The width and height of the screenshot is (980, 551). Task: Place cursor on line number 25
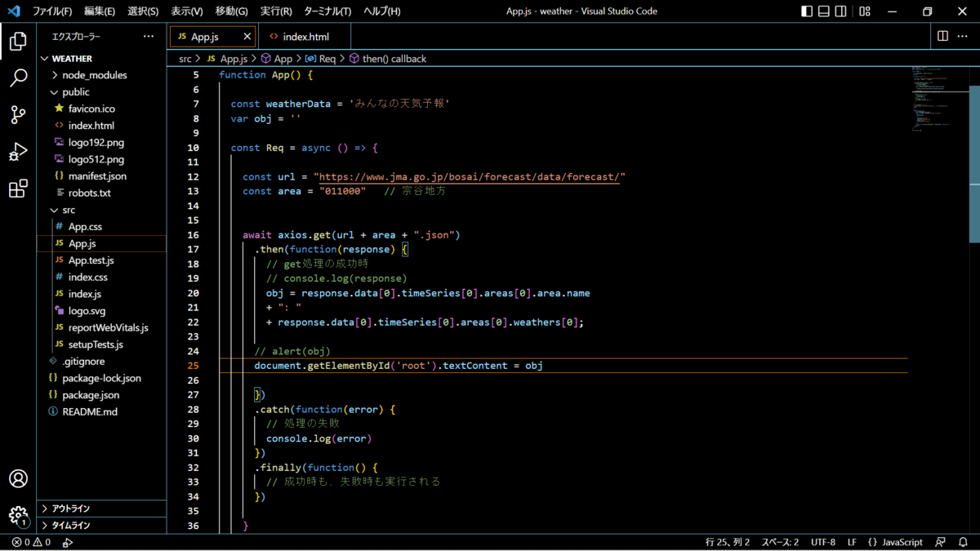[194, 366]
